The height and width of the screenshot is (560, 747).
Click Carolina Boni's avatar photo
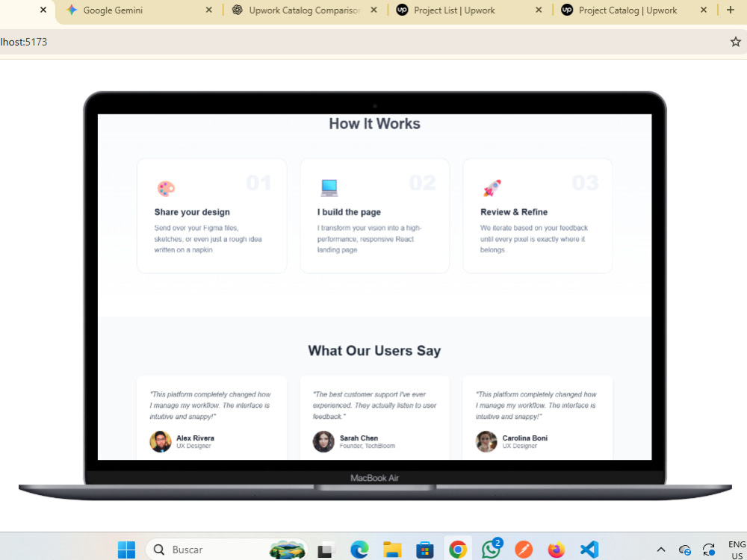[x=486, y=441]
